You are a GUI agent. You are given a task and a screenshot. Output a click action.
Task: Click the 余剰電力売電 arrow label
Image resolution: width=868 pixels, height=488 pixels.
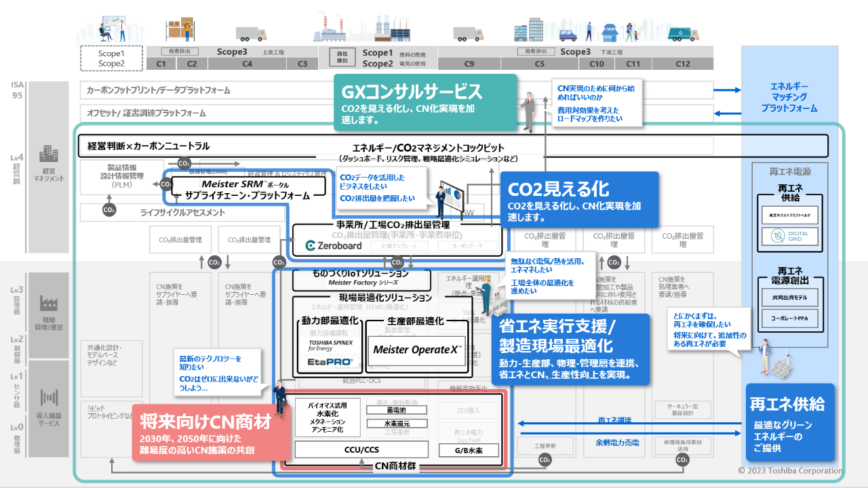[x=617, y=443]
